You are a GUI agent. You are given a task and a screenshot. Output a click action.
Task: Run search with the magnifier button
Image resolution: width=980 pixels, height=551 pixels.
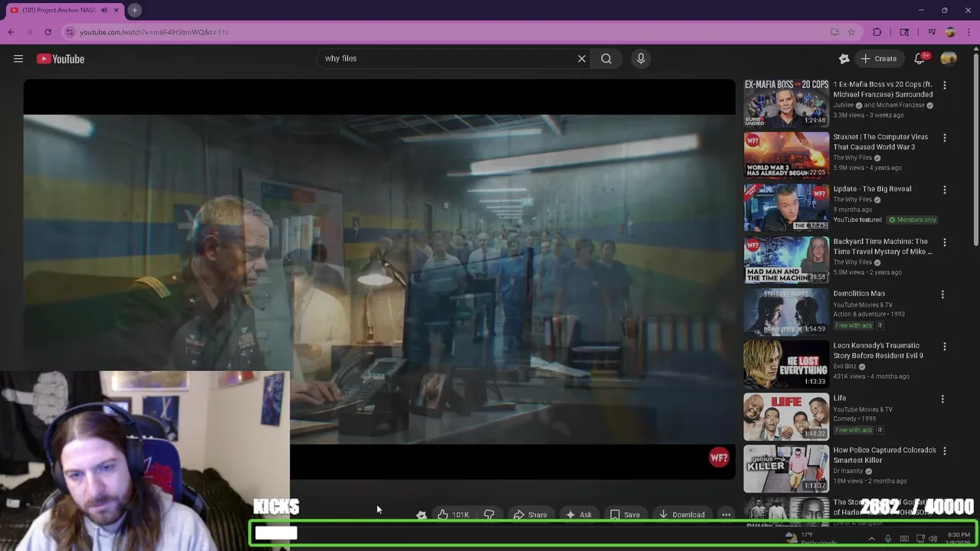point(606,58)
